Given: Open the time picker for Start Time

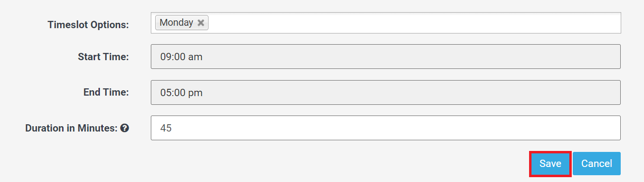Looking at the screenshot, I should [x=386, y=57].
